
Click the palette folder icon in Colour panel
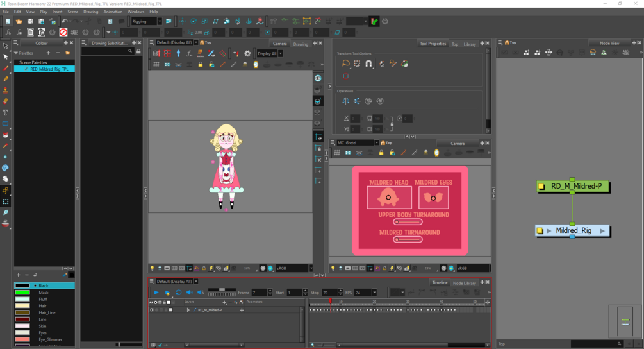tap(68, 53)
